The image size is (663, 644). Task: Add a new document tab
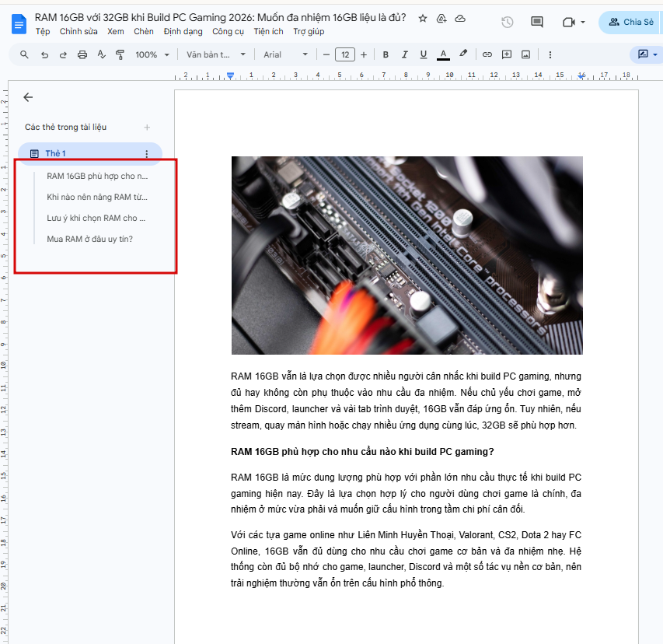click(147, 128)
